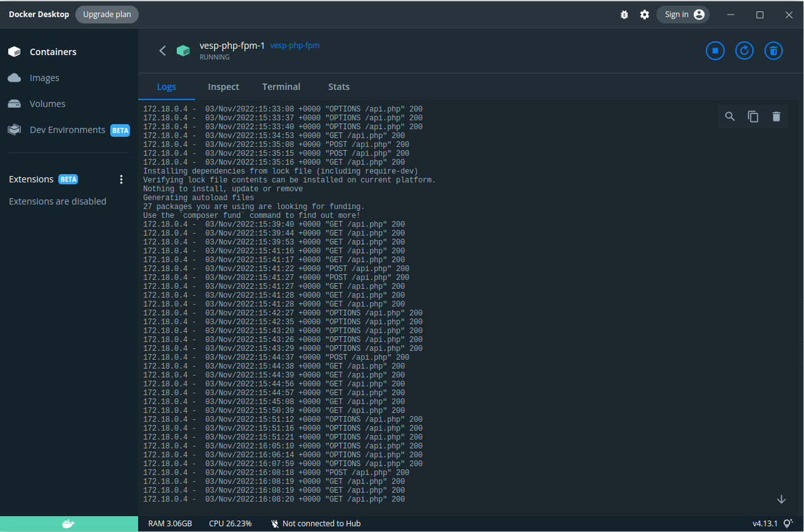Go back to the containers list
Image resolution: width=804 pixels, height=532 pixels.
coord(163,51)
